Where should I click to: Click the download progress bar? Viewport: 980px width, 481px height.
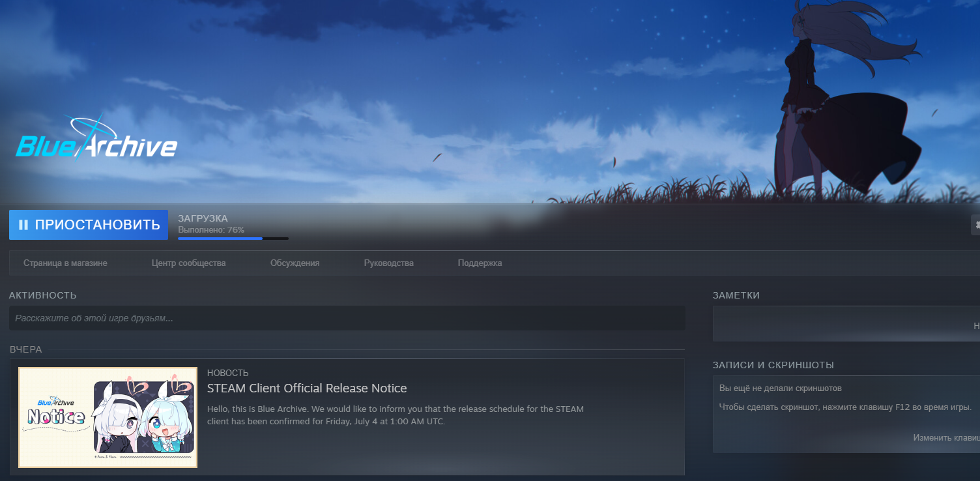point(233,239)
